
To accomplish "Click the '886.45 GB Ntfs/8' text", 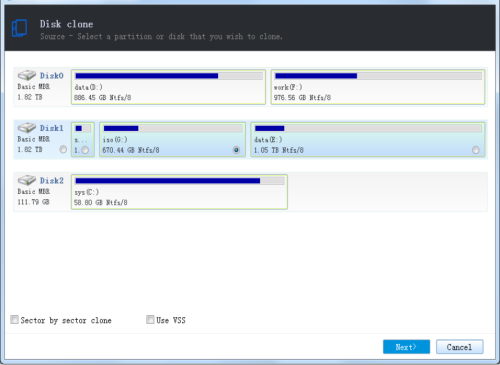I will click(102, 98).
